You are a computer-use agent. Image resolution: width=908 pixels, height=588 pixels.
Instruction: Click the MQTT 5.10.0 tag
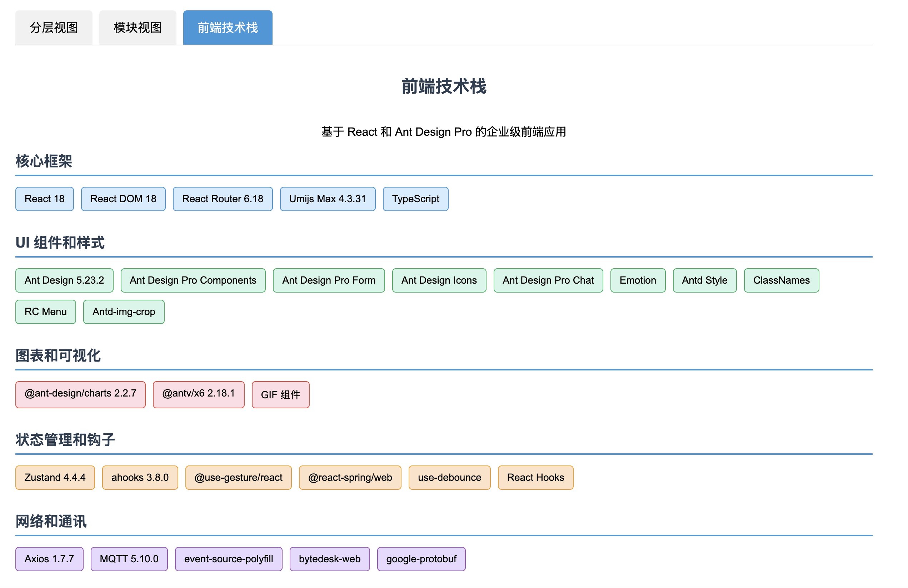coord(129,559)
